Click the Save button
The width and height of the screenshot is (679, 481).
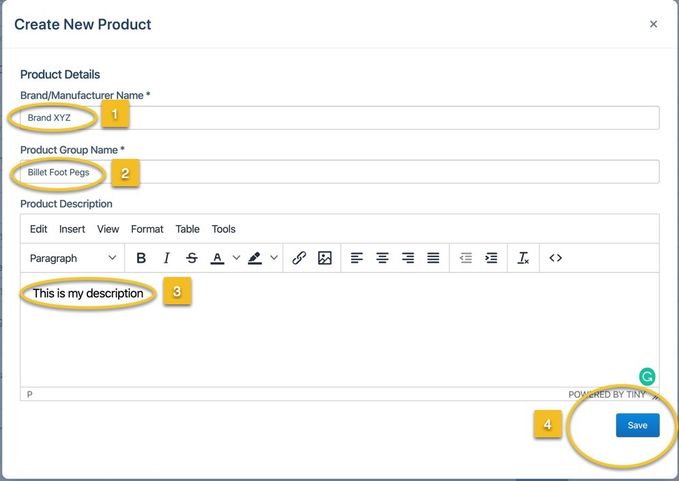point(637,425)
